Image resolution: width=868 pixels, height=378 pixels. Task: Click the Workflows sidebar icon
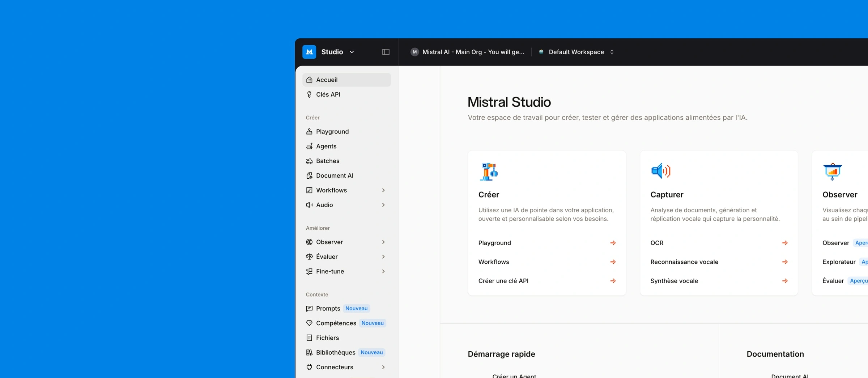309,190
